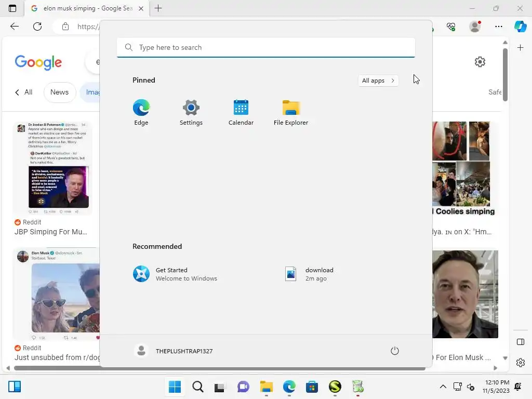Click the Power button in Start menu

[395, 351]
